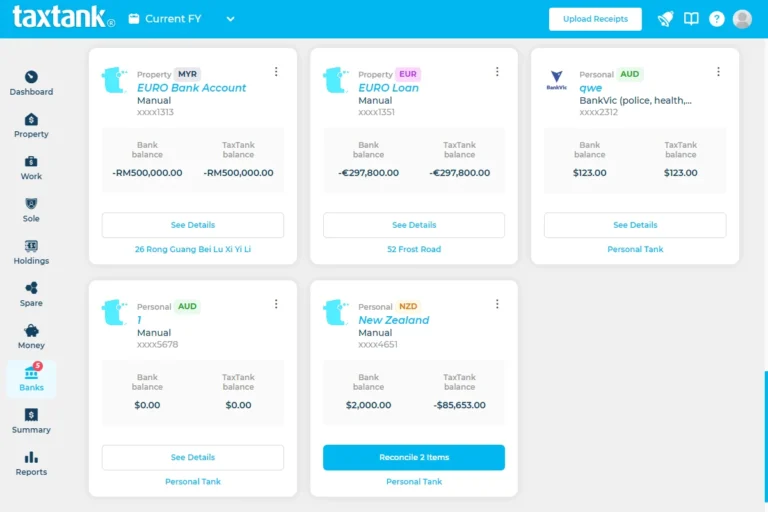Open Personal Tank link under qwe card

[x=635, y=249]
